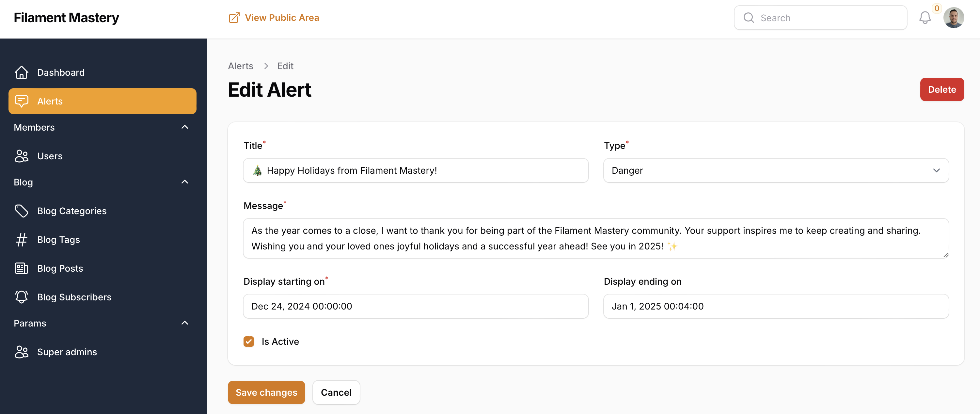Click the Super Admins person icon
980x414 pixels.
coord(22,351)
